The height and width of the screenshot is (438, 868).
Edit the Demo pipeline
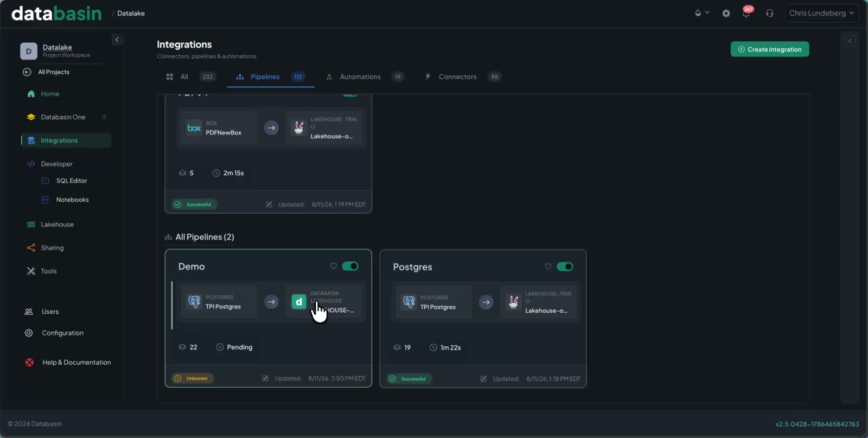[x=265, y=378]
